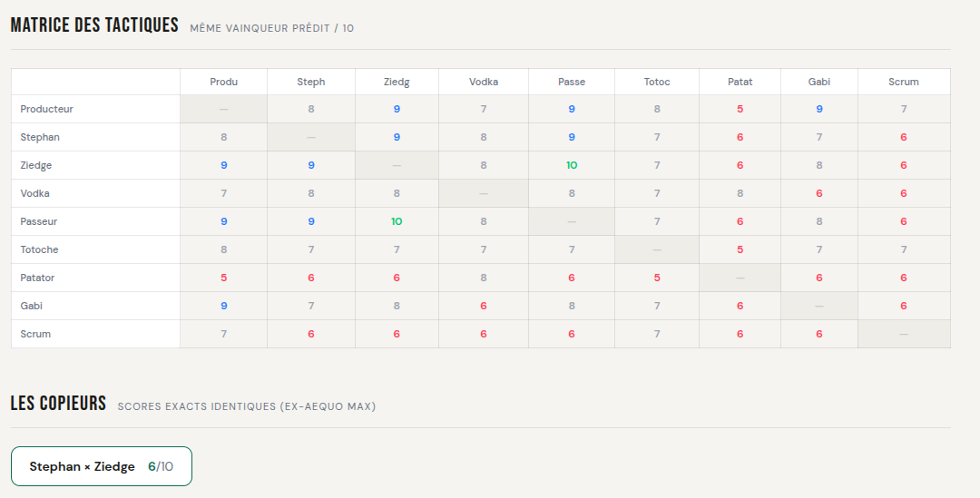Click the Vodka column header
980x498 pixels.
click(x=484, y=82)
